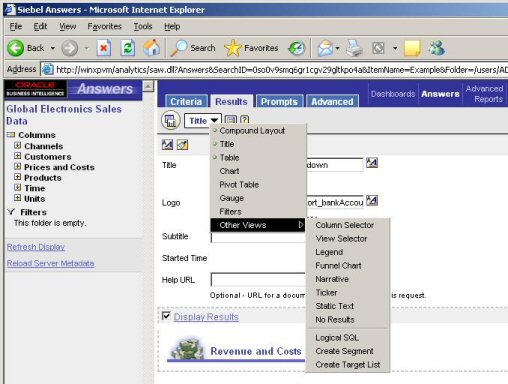The height and width of the screenshot is (384, 508).
Task: Click the History globe icon
Action: click(296, 48)
